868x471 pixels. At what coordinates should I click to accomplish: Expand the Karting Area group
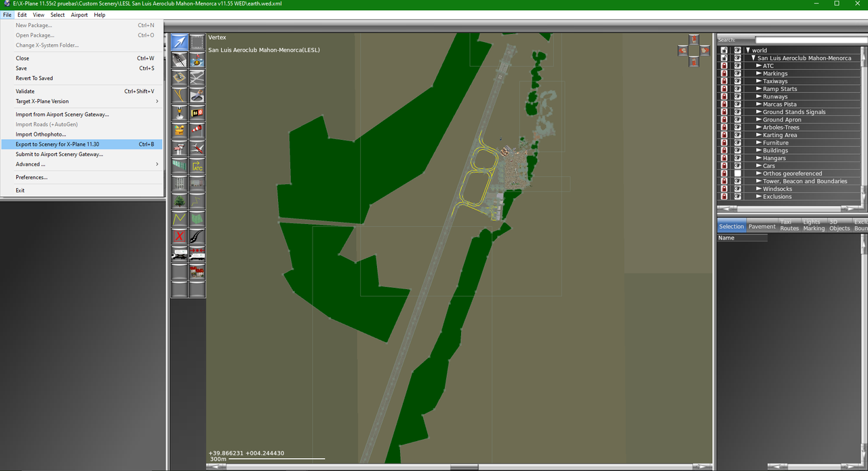[x=759, y=135]
